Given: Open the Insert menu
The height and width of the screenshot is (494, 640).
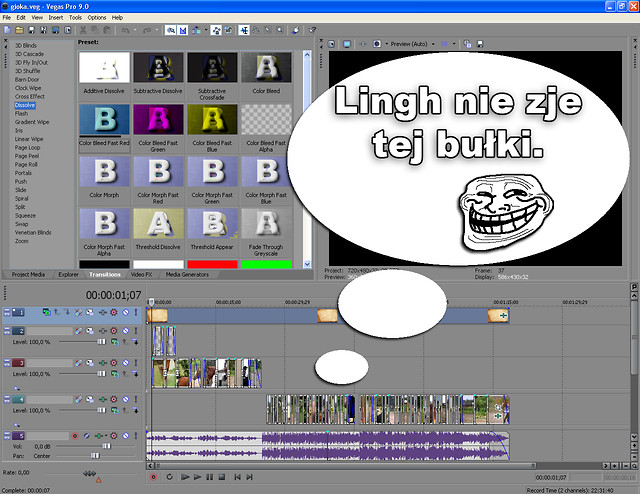Looking at the screenshot, I should point(56,18).
